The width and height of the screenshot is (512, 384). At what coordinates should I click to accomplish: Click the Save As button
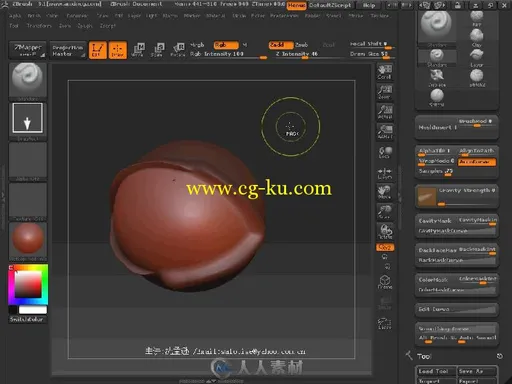(476, 371)
